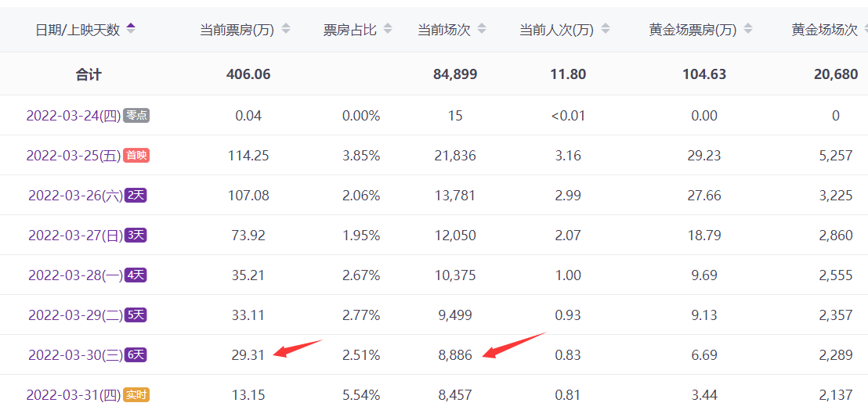Click the 零点 badge on 2022-03-24
Image resolution: width=868 pixels, height=410 pixels.
click(x=136, y=116)
